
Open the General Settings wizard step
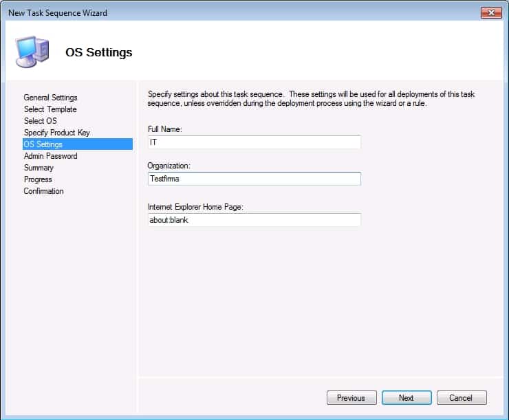51,98
